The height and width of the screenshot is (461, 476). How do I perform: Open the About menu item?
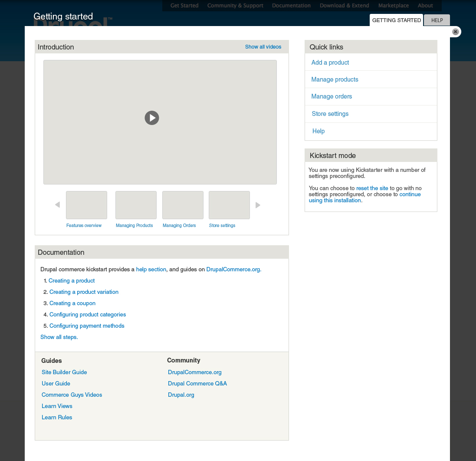425,6
